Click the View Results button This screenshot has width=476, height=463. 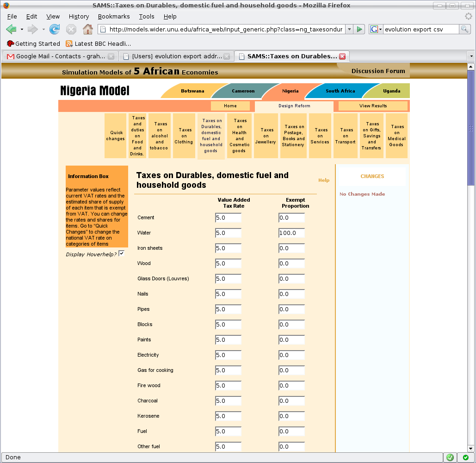373,106
